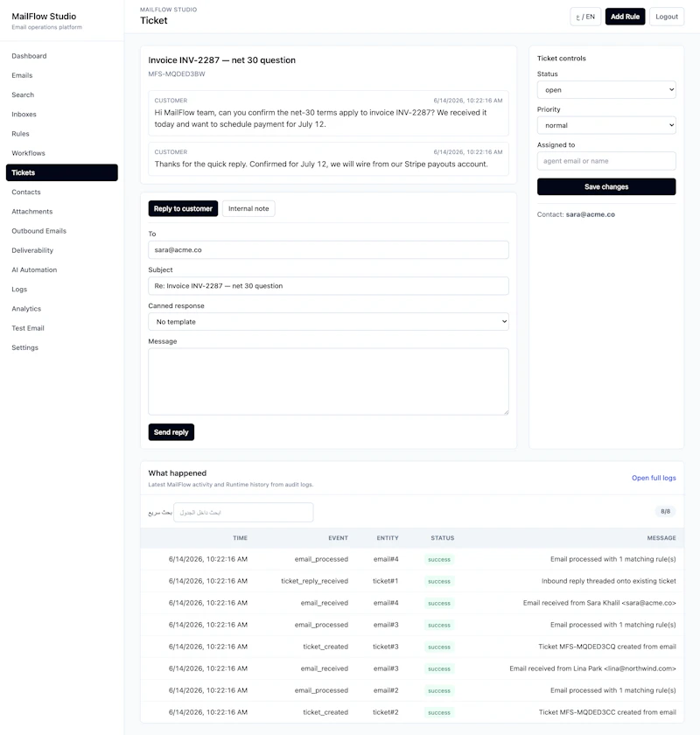The width and height of the screenshot is (700, 735).
Task: Open full logs link
Action: point(654,478)
